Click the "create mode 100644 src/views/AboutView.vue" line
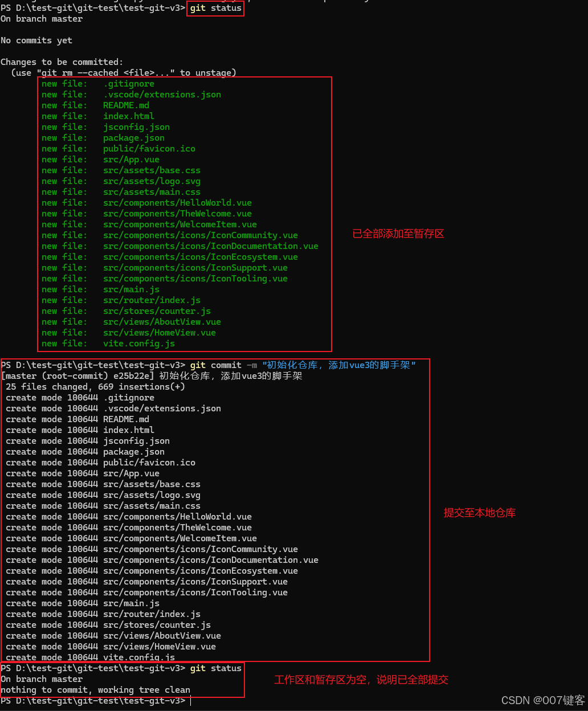Image resolution: width=588 pixels, height=711 pixels. [x=113, y=636]
